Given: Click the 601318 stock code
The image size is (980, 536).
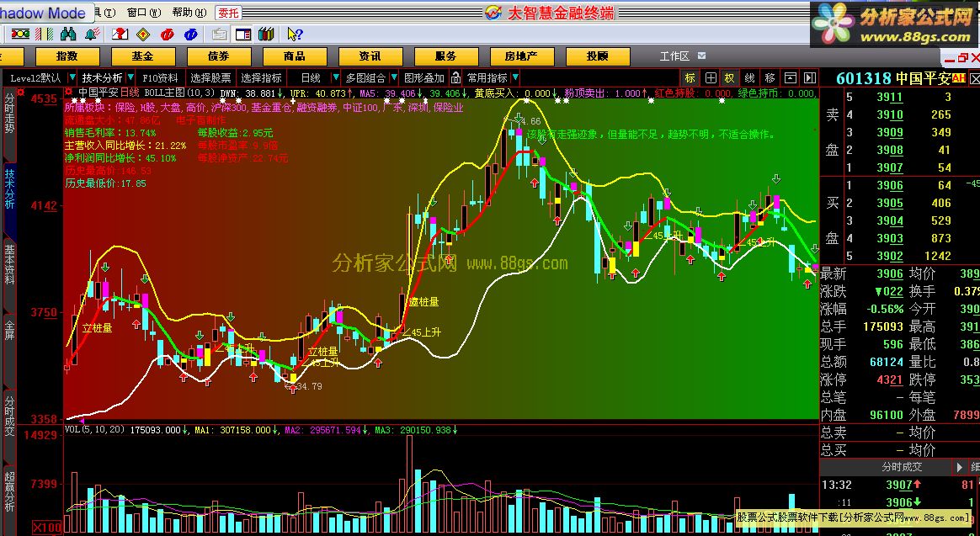Looking at the screenshot, I should 864,79.
